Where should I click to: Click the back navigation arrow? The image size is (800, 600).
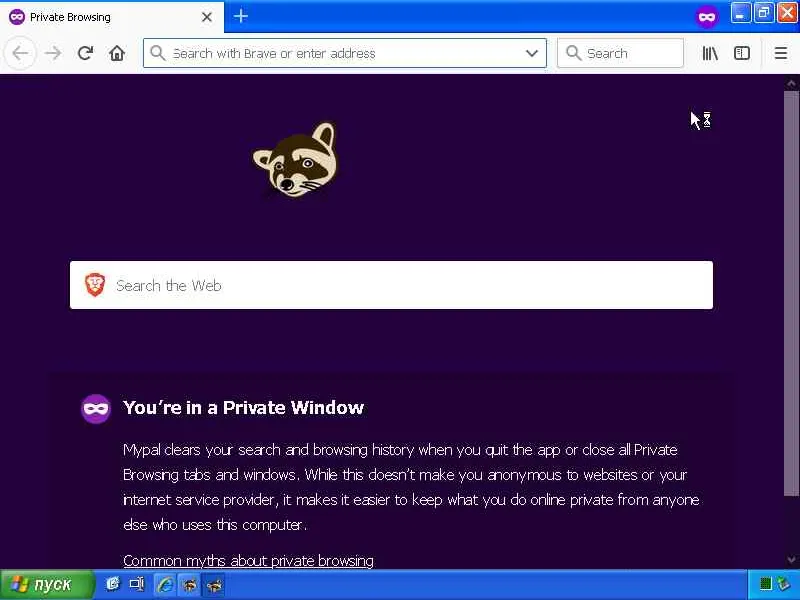(x=20, y=53)
